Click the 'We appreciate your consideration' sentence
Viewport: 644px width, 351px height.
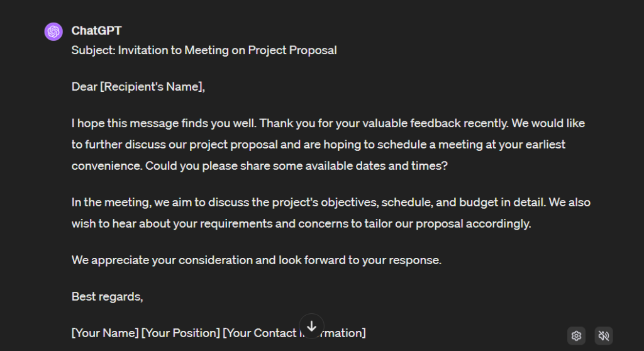(257, 260)
